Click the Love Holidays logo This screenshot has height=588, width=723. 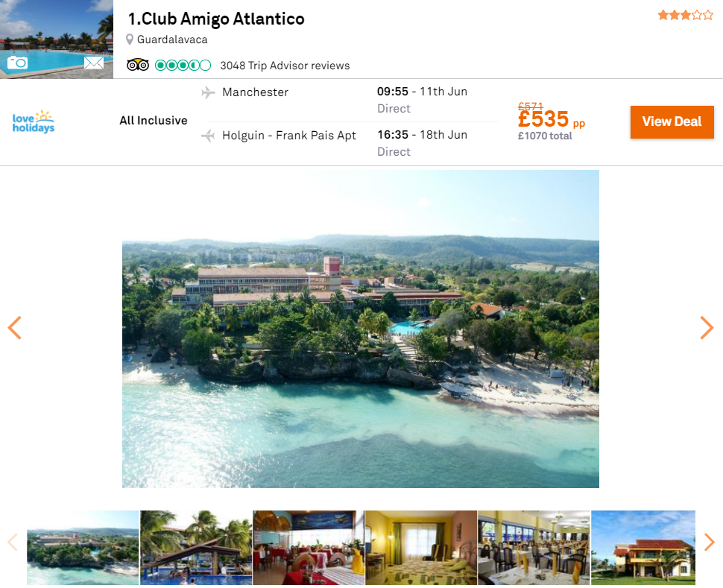coord(34,121)
